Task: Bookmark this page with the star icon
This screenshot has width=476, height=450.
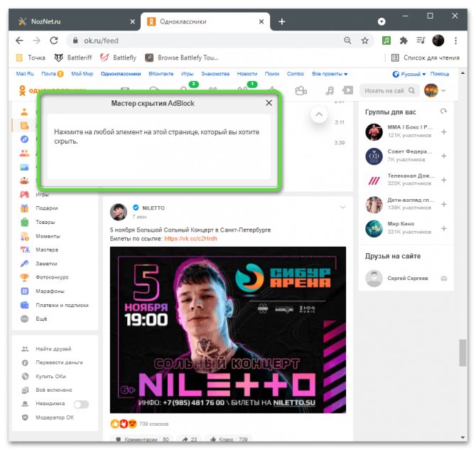Action: click(x=365, y=41)
